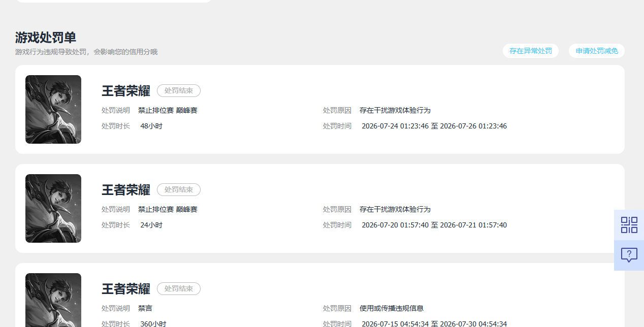The height and width of the screenshot is (327, 644).
Task: Open hero thumbnail on the 禁言 penalty card
Action: pyautogui.click(x=53, y=300)
